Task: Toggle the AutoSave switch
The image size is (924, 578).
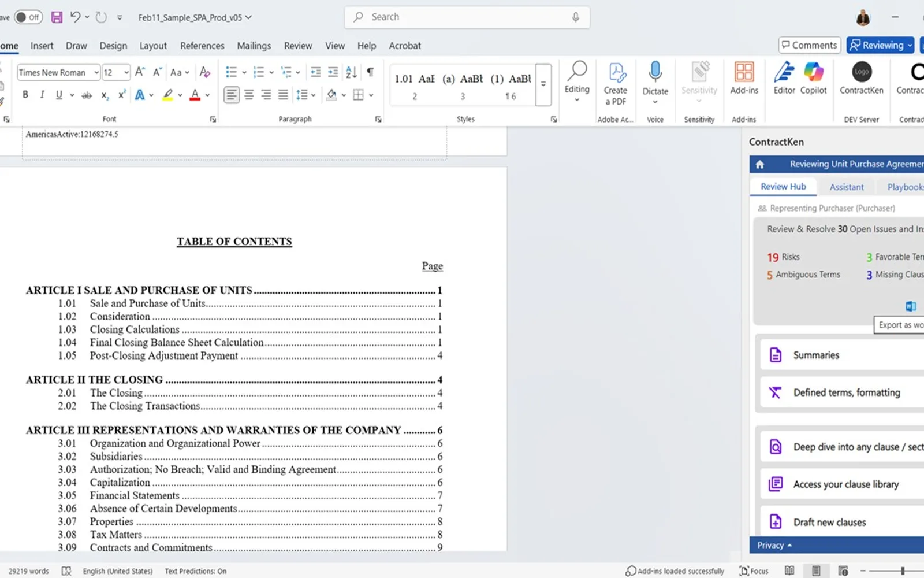Action: (x=28, y=17)
